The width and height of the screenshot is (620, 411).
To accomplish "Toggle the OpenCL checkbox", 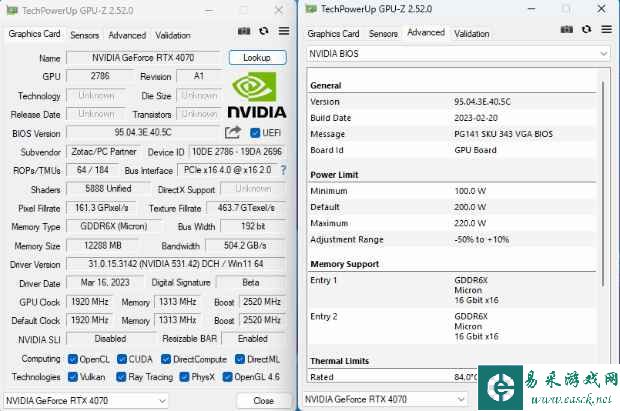I will click(73, 359).
